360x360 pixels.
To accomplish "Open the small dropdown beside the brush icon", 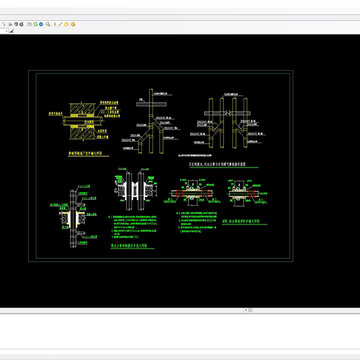I will [x=6, y=31].
